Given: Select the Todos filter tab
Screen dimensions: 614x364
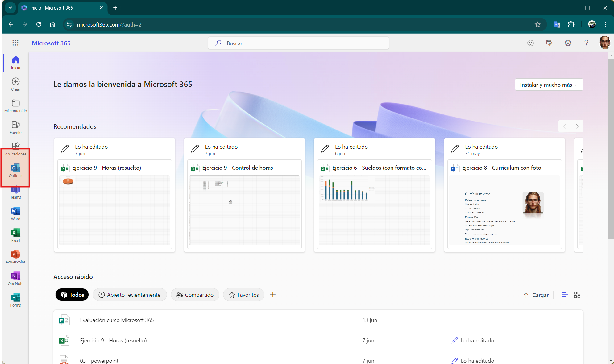Looking at the screenshot, I should (72, 295).
